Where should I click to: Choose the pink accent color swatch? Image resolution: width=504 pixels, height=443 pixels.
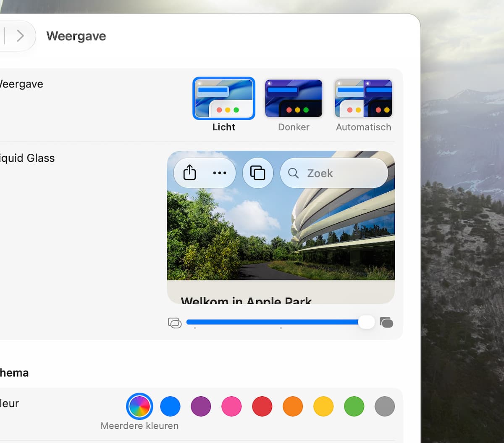[231, 406]
